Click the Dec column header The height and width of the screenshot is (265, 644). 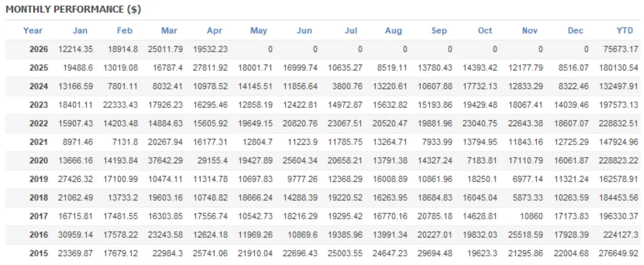575,30
